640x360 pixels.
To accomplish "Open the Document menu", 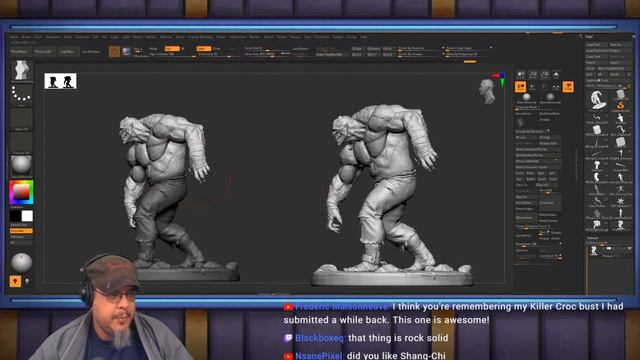I will coord(53,37).
